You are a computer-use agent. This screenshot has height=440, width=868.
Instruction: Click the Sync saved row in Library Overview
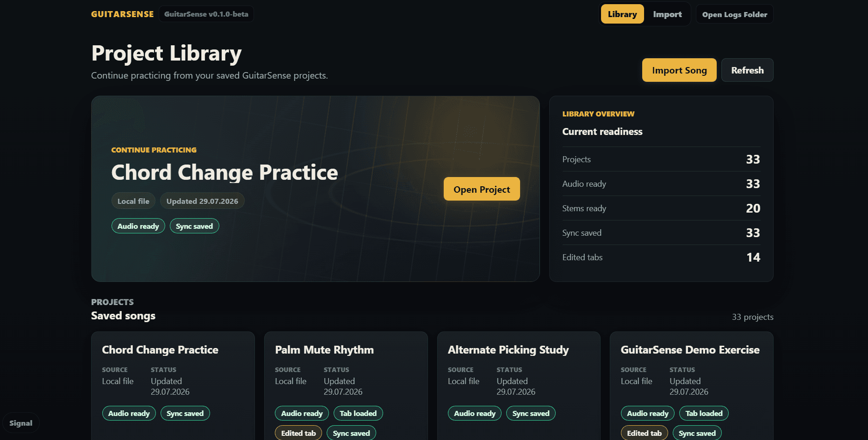[661, 233]
